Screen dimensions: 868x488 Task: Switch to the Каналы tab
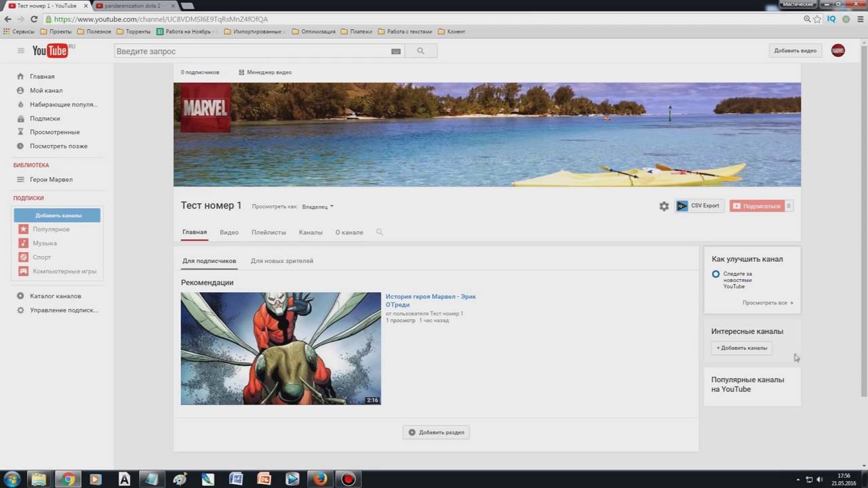311,232
